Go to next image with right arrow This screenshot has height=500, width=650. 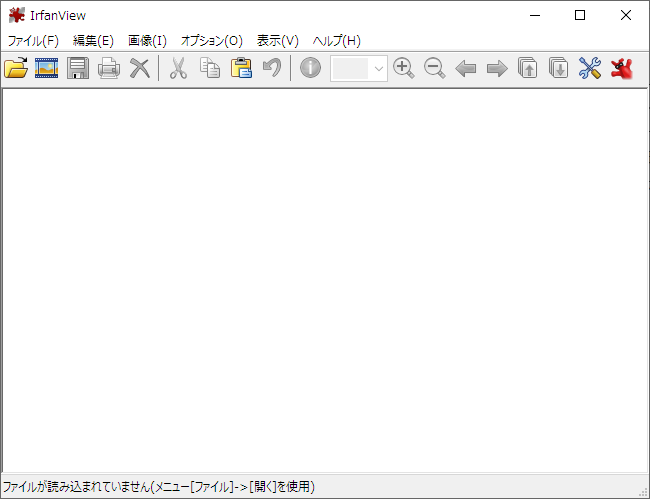(x=497, y=68)
